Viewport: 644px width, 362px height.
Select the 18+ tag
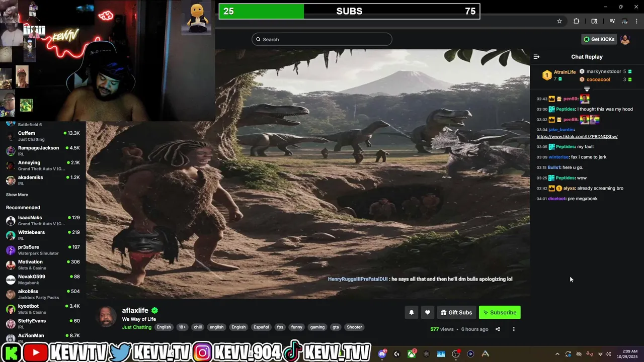tap(182, 327)
